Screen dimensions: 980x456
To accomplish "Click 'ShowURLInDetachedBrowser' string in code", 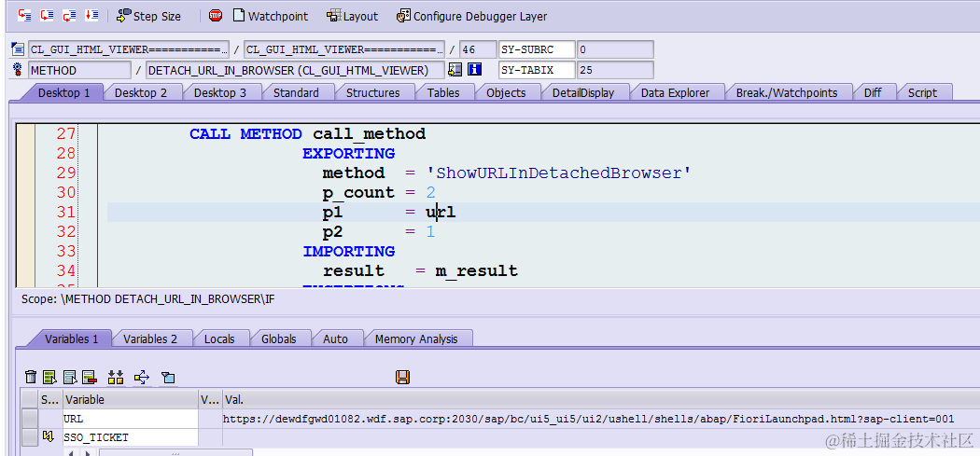I will click(557, 173).
